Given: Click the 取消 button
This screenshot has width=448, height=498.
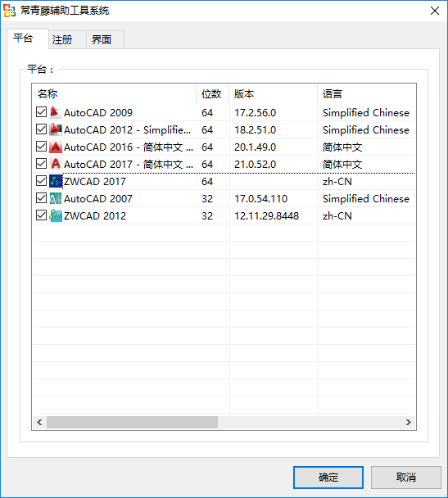Looking at the screenshot, I should [406, 477].
